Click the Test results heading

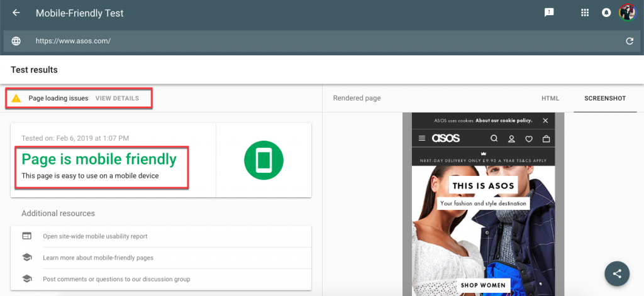pos(34,70)
